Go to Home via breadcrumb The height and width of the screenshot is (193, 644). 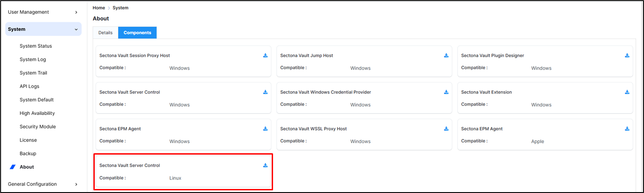click(99, 8)
